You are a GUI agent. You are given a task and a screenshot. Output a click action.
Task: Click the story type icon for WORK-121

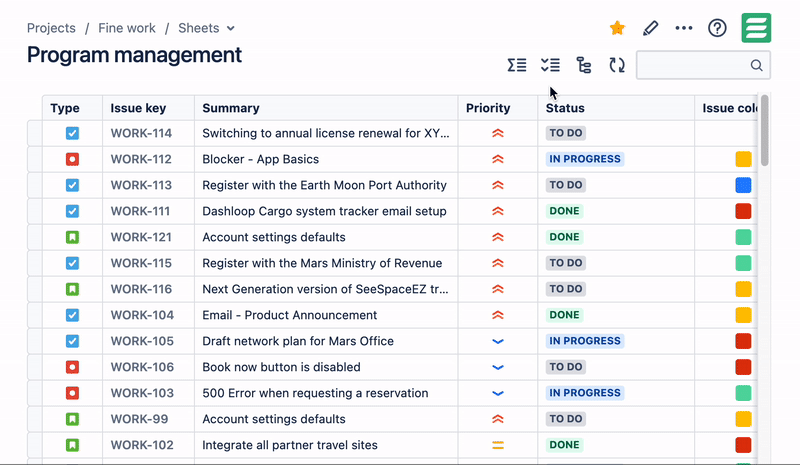click(72, 237)
